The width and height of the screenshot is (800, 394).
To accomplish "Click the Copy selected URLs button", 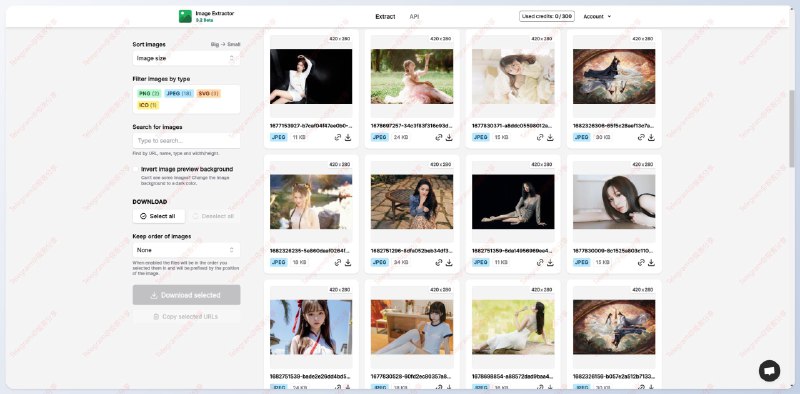I will click(186, 316).
